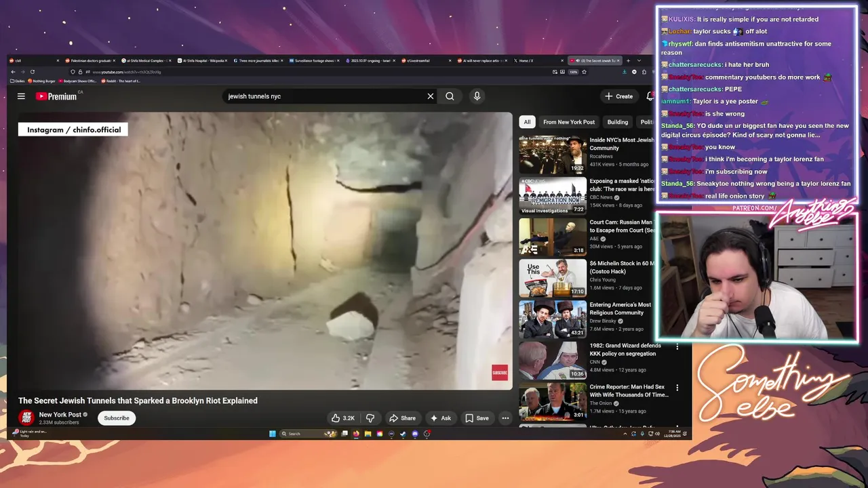The height and width of the screenshot is (488, 868).
Task: Click the main tunnel video player
Action: click(265, 251)
